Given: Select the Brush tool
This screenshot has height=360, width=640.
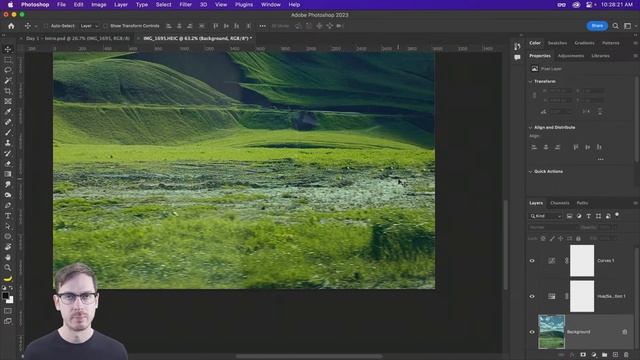Looking at the screenshot, I should pos(8,133).
